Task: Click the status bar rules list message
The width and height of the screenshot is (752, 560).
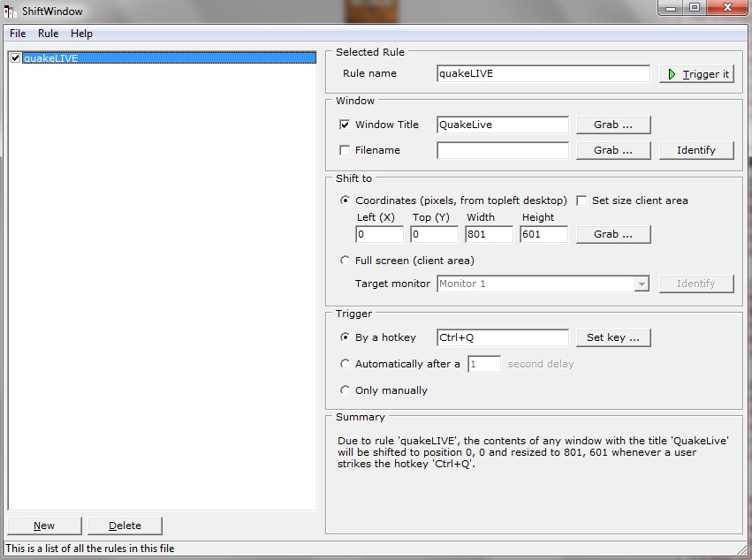Action: click(90, 549)
